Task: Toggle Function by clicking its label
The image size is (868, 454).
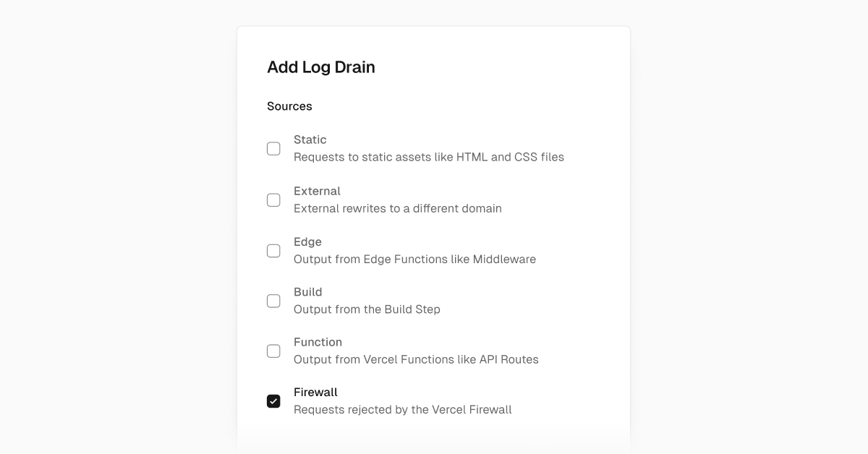Action: [318, 341]
